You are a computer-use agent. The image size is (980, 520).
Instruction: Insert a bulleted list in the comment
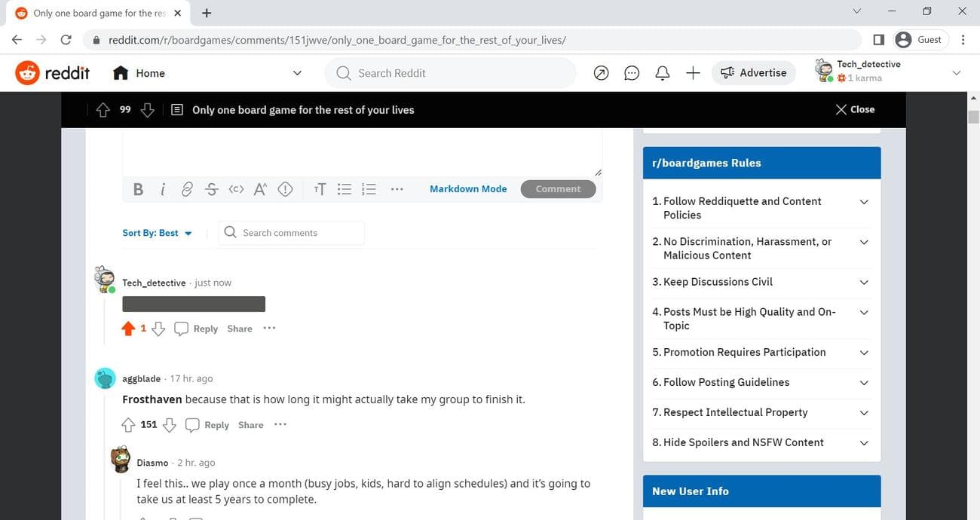(344, 189)
